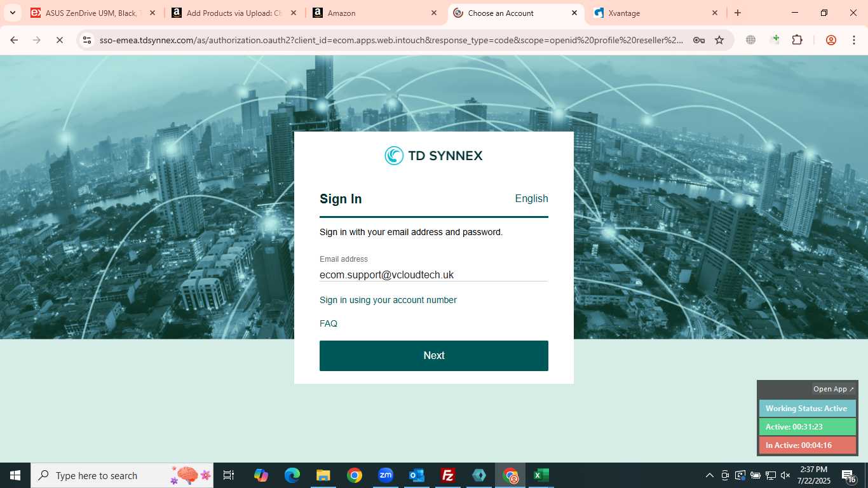Click the address bar URL
The width and height of the screenshot is (868, 488).
[x=391, y=40]
